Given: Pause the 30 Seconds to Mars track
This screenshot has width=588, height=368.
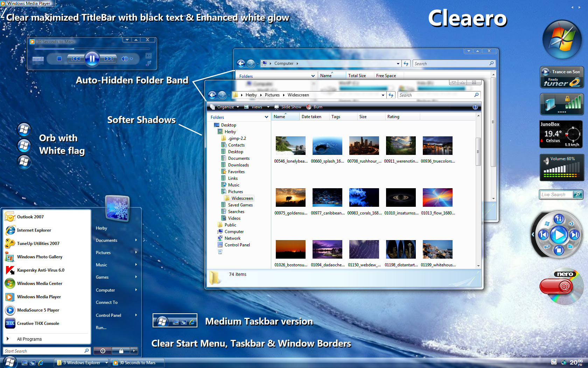Looking at the screenshot, I should click(92, 59).
